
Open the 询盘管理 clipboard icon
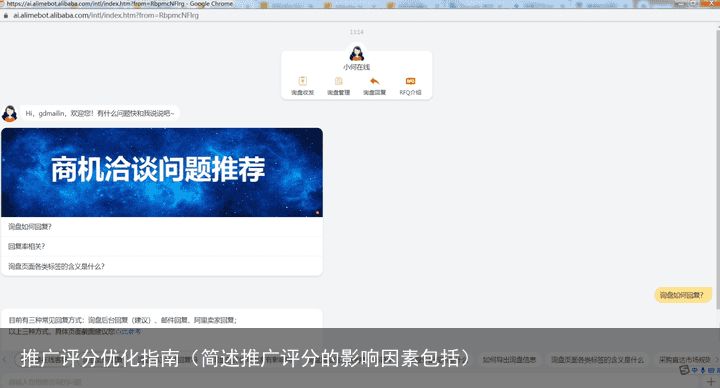tap(338, 81)
